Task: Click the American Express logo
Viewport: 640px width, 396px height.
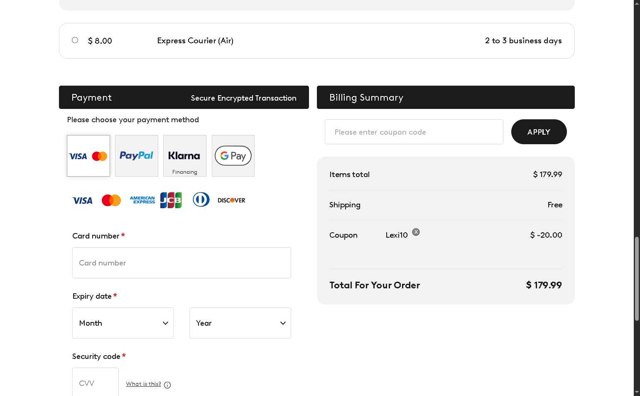Action: (x=142, y=200)
